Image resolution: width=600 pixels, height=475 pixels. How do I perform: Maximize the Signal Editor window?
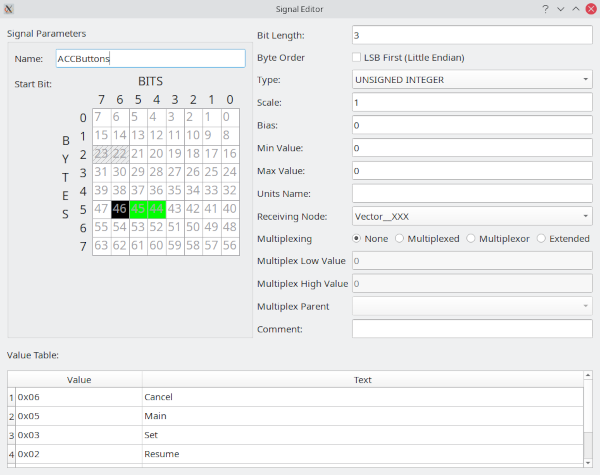(x=576, y=9)
